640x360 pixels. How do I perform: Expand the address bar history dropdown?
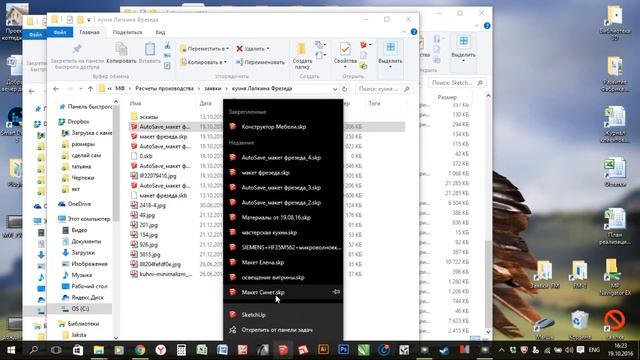(335, 89)
